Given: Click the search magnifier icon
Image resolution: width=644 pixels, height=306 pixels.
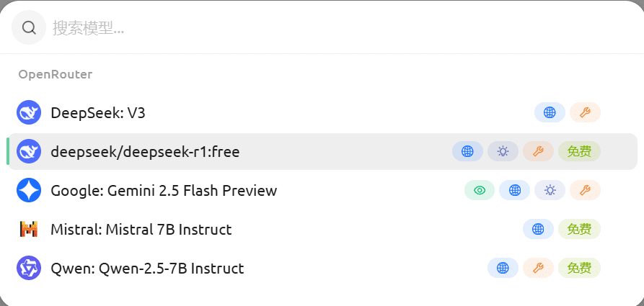Looking at the screenshot, I should coord(29,28).
